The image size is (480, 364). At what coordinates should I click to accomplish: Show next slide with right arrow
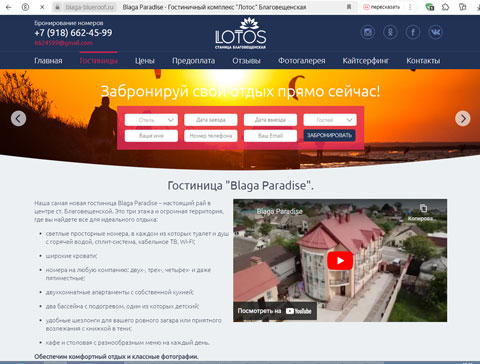[463, 118]
